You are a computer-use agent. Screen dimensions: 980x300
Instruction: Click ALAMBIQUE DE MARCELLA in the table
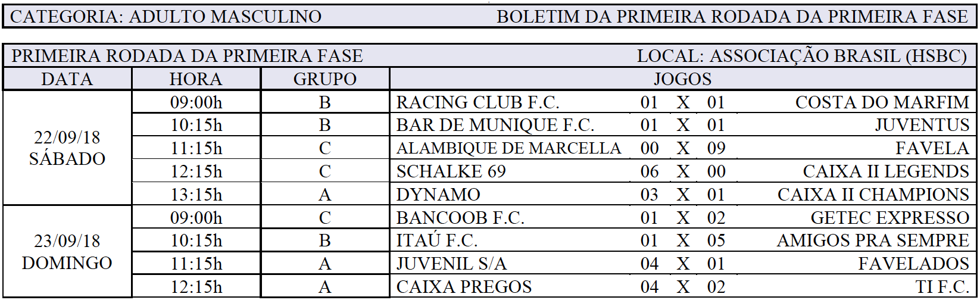[x=508, y=148]
